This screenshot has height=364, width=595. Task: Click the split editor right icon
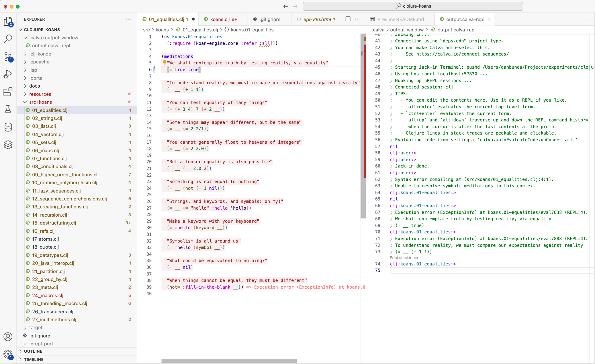(348, 19)
